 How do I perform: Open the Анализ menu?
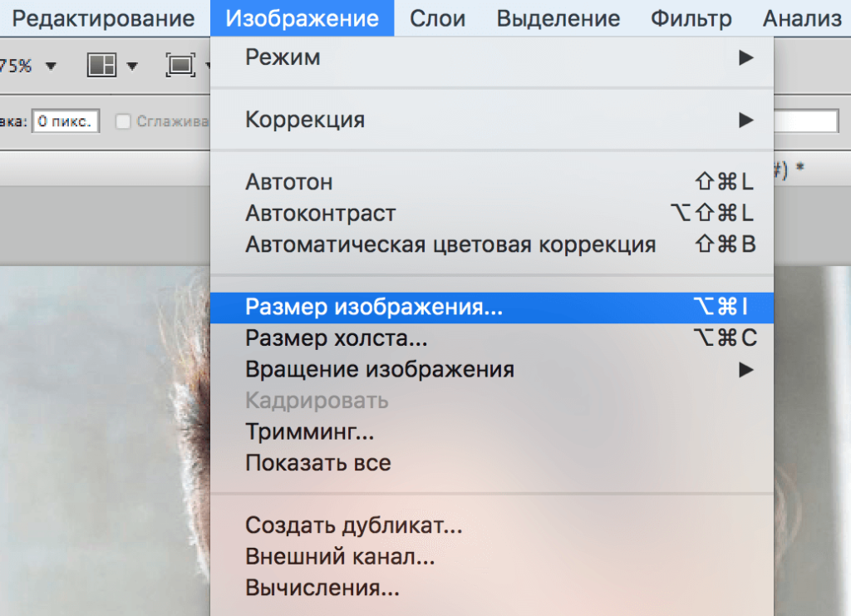(x=802, y=18)
